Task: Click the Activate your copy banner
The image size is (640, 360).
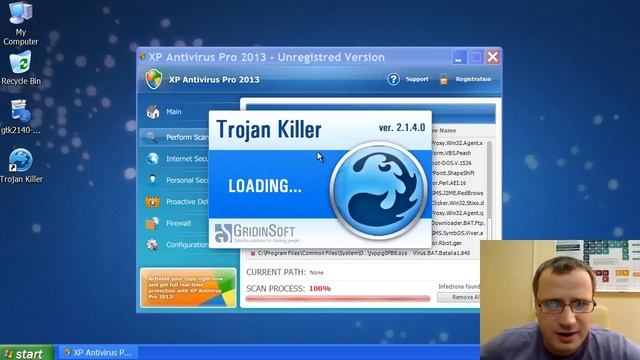Action: 188,288
